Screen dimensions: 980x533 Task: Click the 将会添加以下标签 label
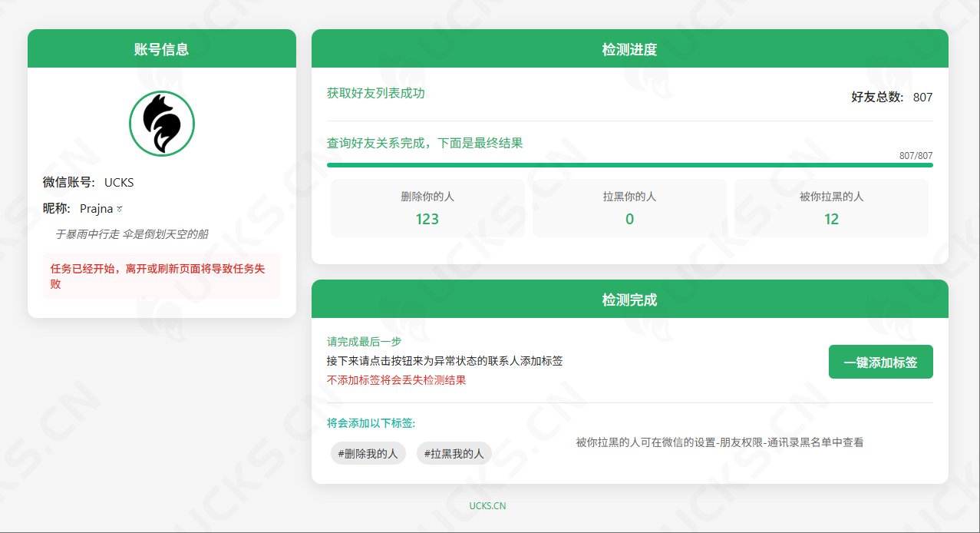coord(371,423)
